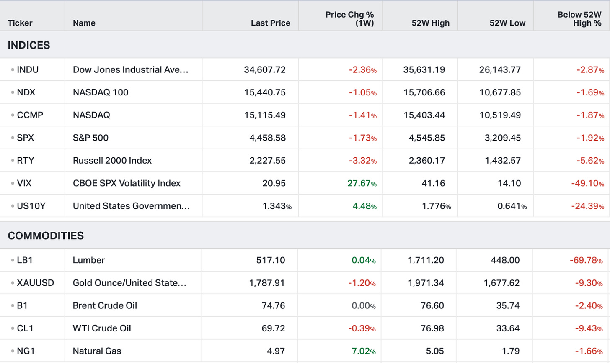Click the NASDAQ name in CCMP row

coord(91,115)
